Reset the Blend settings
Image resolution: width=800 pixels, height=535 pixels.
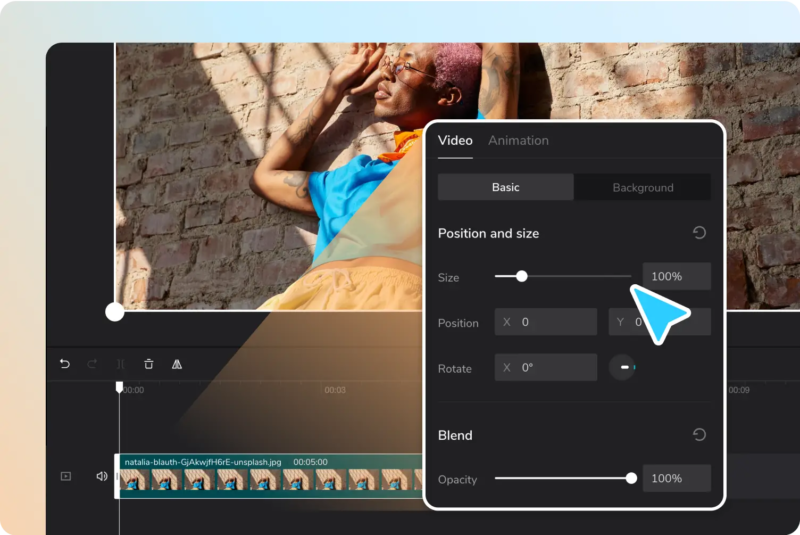pyautogui.click(x=699, y=435)
